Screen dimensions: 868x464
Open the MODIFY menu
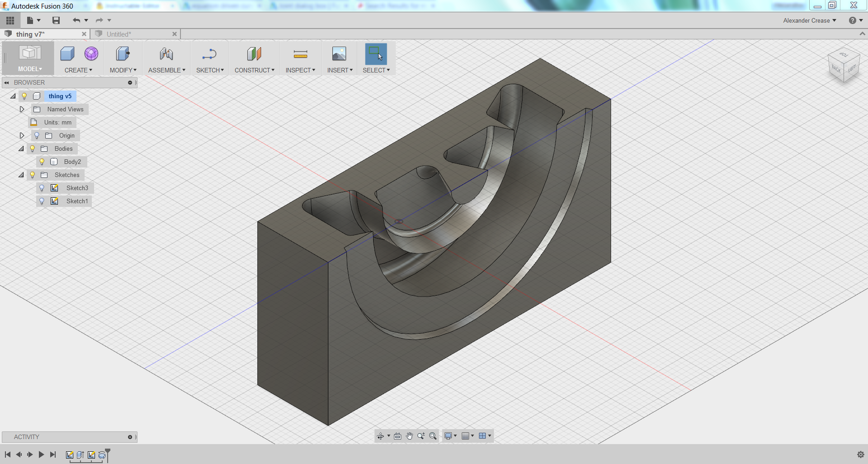(123, 70)
